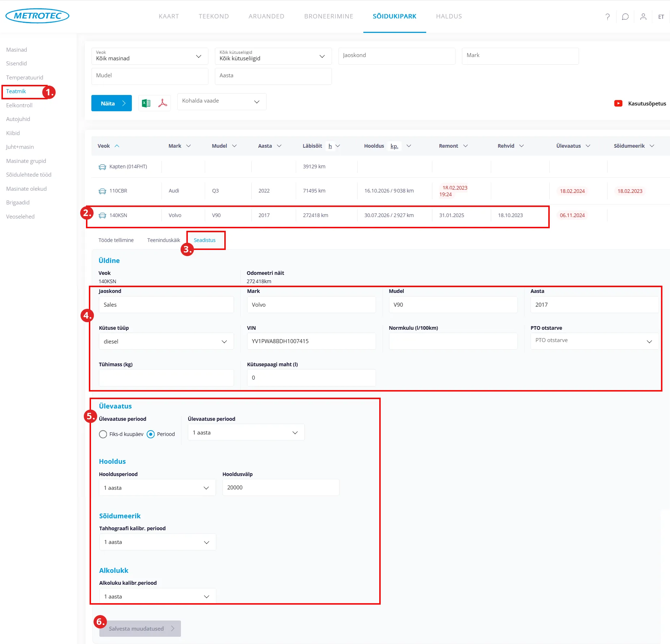Open the ARUANDED menu
This screenshot has width=670, height=644.
[x=266, y=16]
